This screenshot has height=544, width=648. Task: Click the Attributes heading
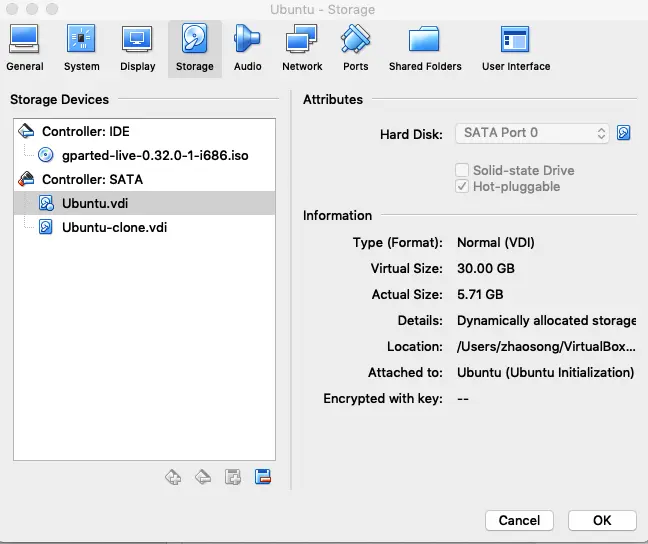333,99
